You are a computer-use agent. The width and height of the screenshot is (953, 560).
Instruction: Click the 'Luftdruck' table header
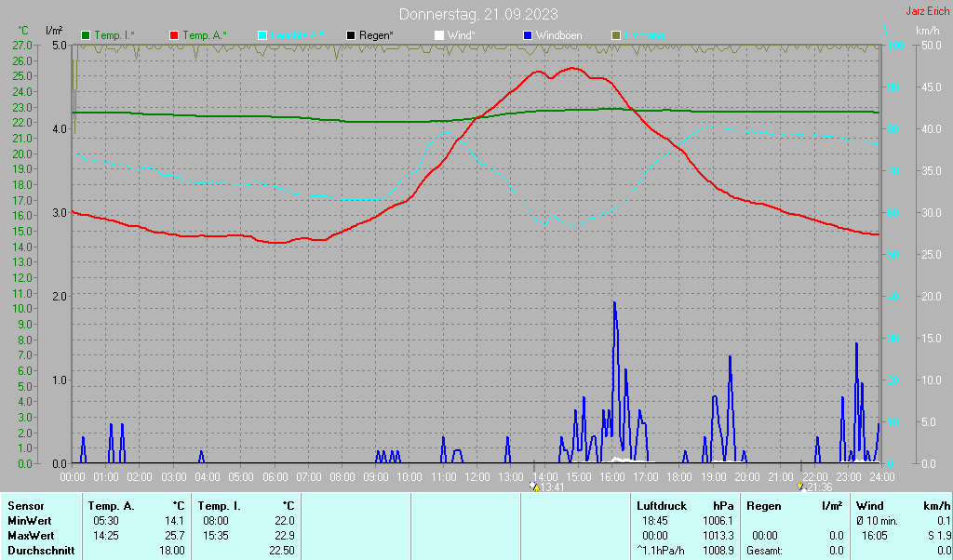pyautogui.click(x=662, y=506)
